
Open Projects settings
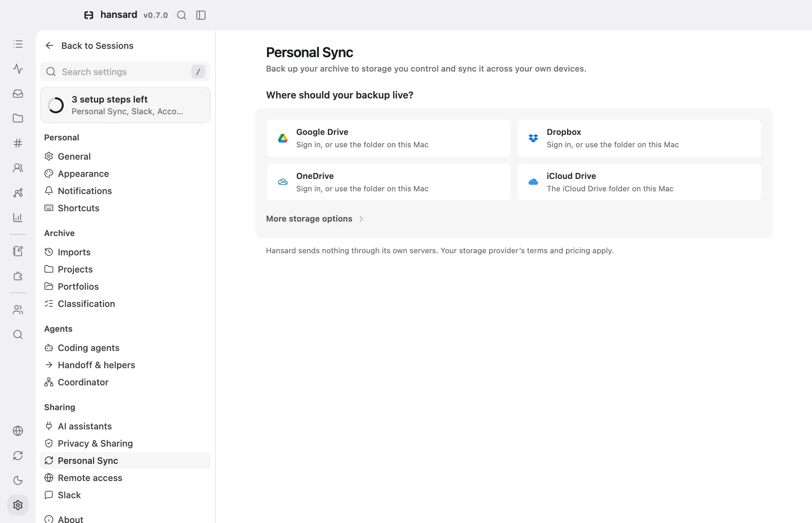coord(125,269)
